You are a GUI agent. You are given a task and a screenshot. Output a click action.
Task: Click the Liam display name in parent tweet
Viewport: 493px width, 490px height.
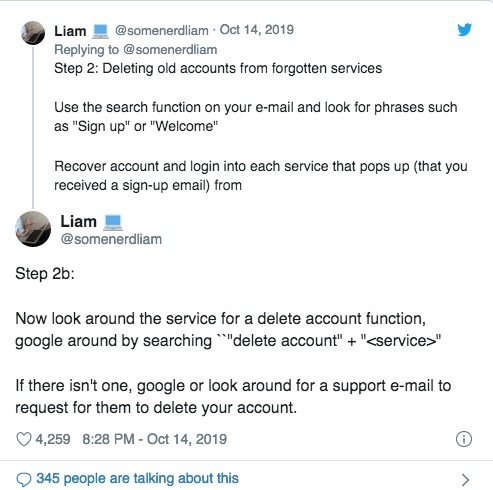pos(70,31)
